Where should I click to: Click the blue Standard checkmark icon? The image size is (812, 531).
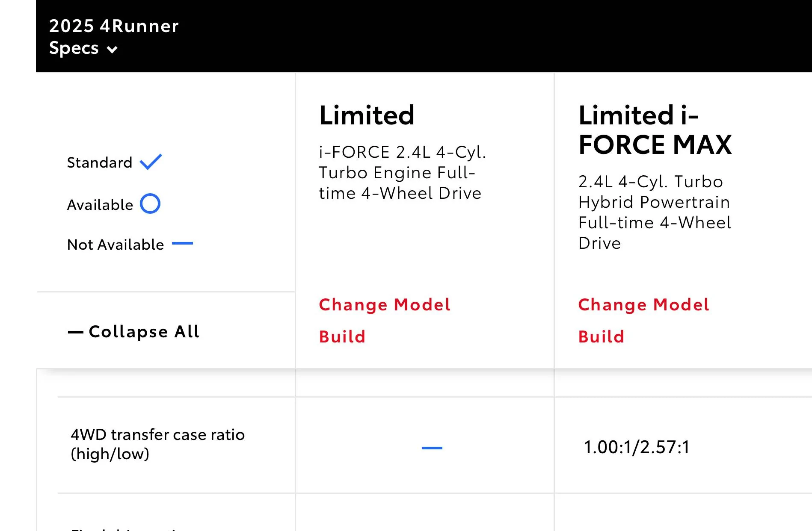[x=151, y=162]
